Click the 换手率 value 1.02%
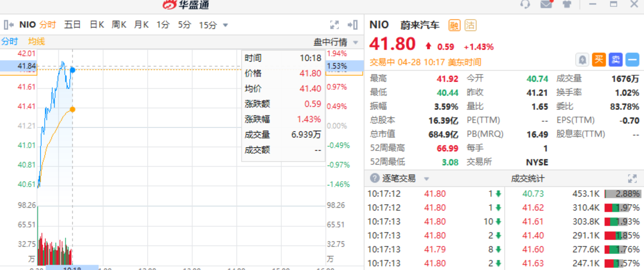The image size is (644, 270). [x=627, y=93]
